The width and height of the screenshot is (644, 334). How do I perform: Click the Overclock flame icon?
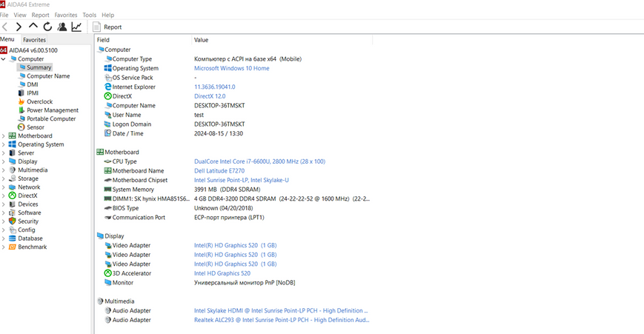click(21, 101)
